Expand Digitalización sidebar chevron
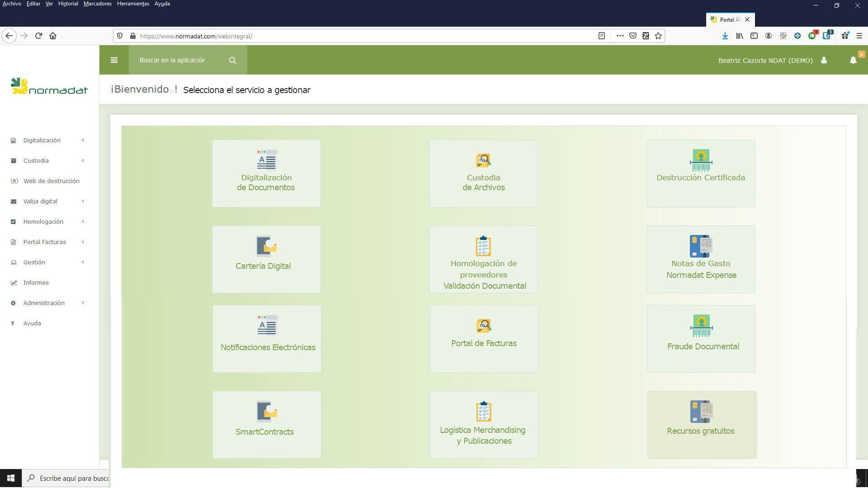The height and width of the screenshot is (488, 868). pos(83,140)
